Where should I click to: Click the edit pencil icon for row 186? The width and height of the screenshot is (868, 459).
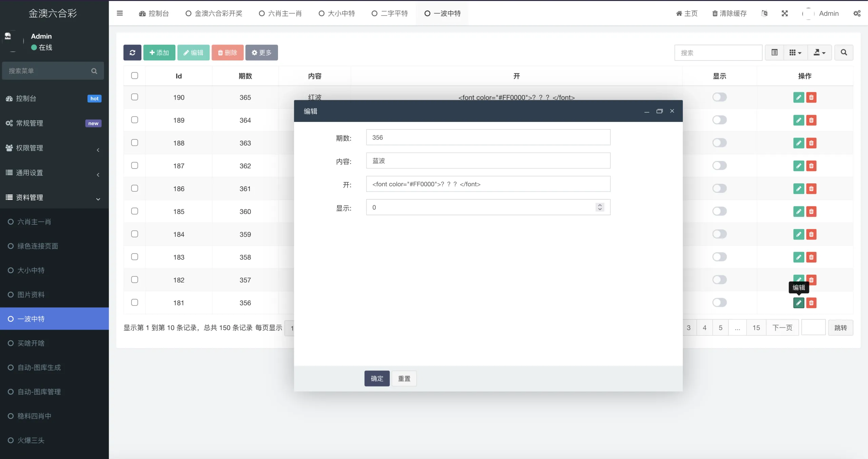(x=798, y=189)
